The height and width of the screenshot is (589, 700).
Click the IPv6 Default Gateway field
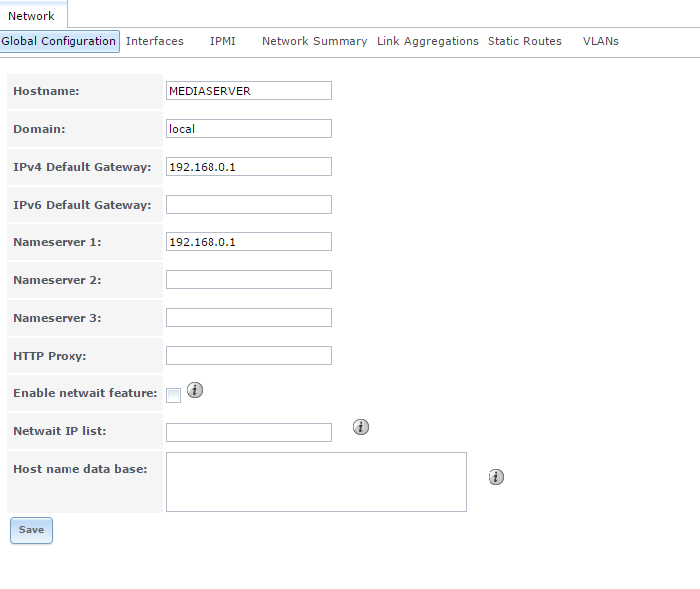point(248,205)
